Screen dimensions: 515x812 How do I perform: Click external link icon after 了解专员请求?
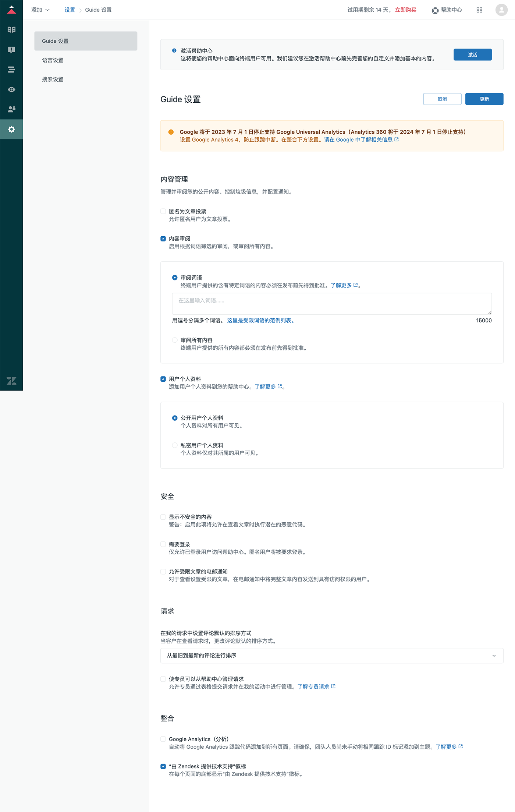(333, 686)
